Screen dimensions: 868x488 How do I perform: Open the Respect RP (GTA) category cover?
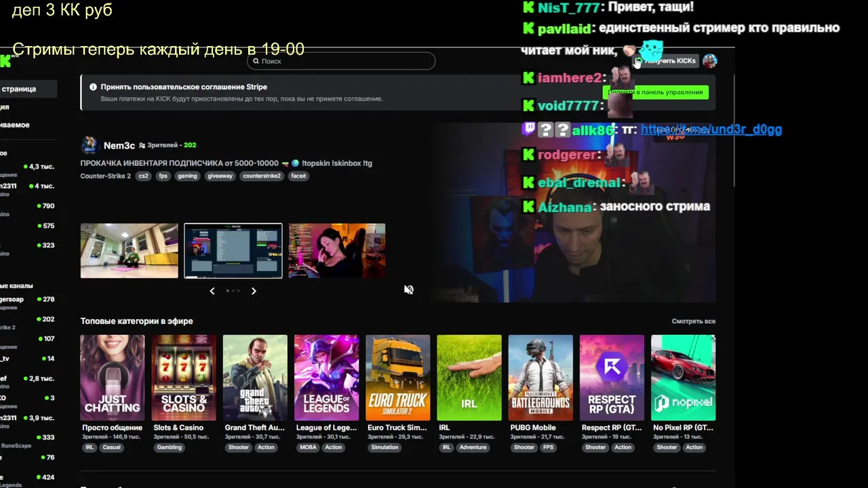pos(612,378)
